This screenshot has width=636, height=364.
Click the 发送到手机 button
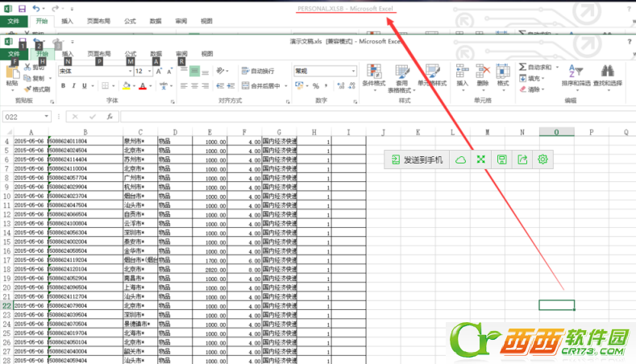[x=417, y=159]
